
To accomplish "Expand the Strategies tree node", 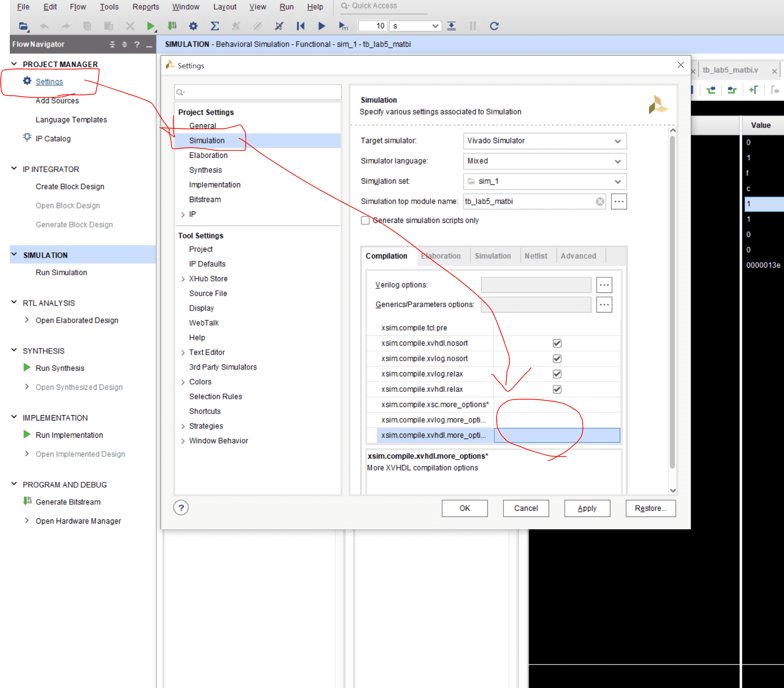I will 183,426.
